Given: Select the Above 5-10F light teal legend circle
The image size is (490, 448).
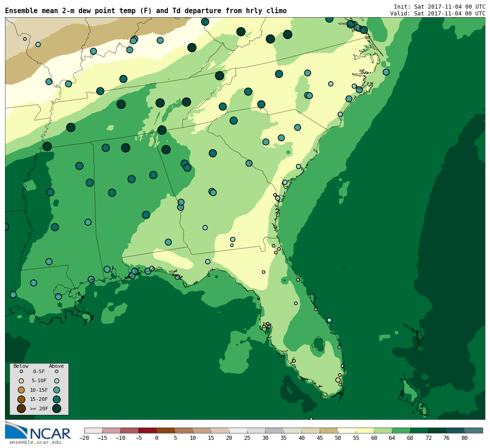Looking at the screenshot, I should click(x=57, y=381).
